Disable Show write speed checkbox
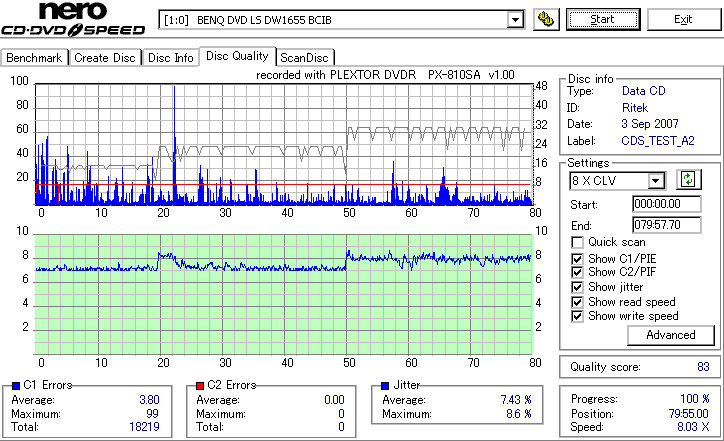Image resolution: width=724 pixels, height=441 pixels. coord(577,316)
